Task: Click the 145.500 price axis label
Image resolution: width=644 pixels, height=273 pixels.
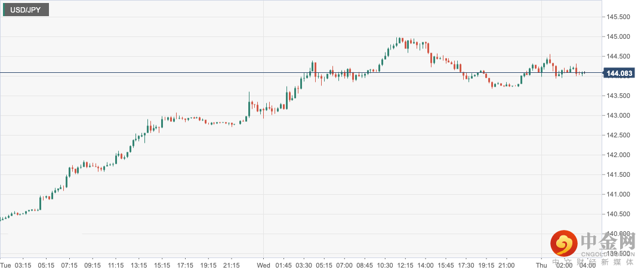Action: [617, 17]
